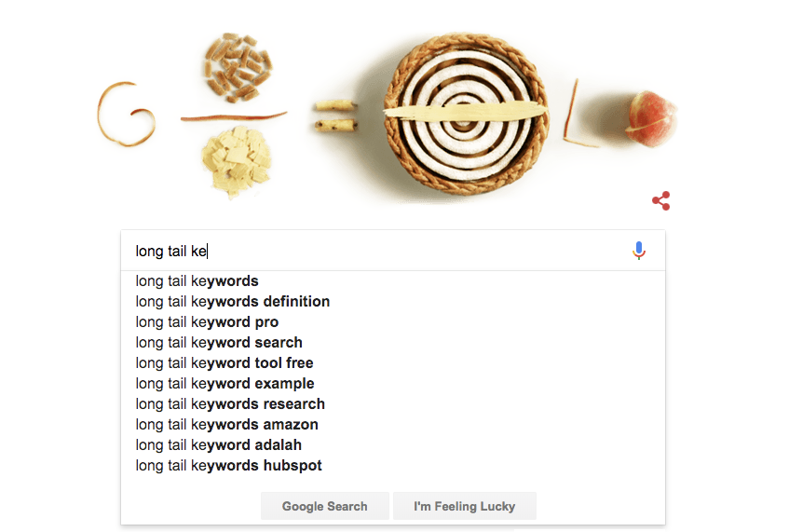Click in the search input field
Viewport: 789px width, 532px height.
tap(373, 251)
